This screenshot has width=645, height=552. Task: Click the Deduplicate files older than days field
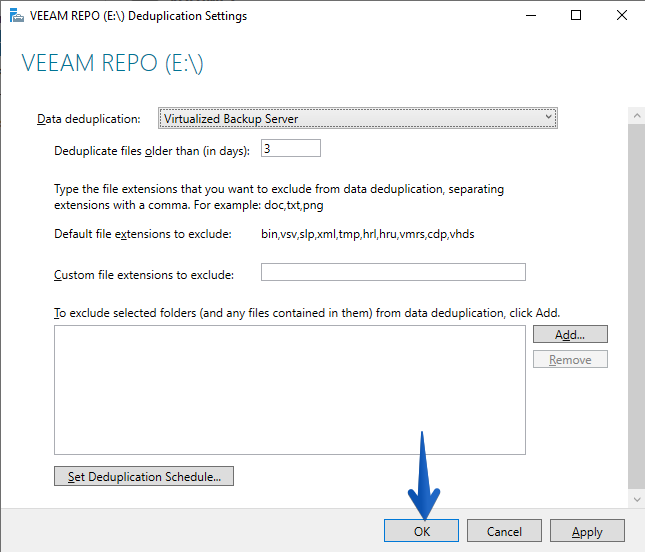point(291,148)
